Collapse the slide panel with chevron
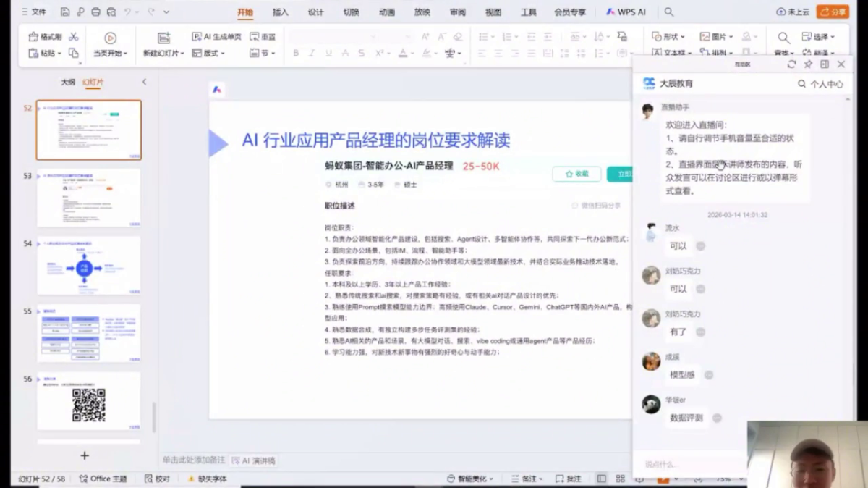 (x=144, y=82)
